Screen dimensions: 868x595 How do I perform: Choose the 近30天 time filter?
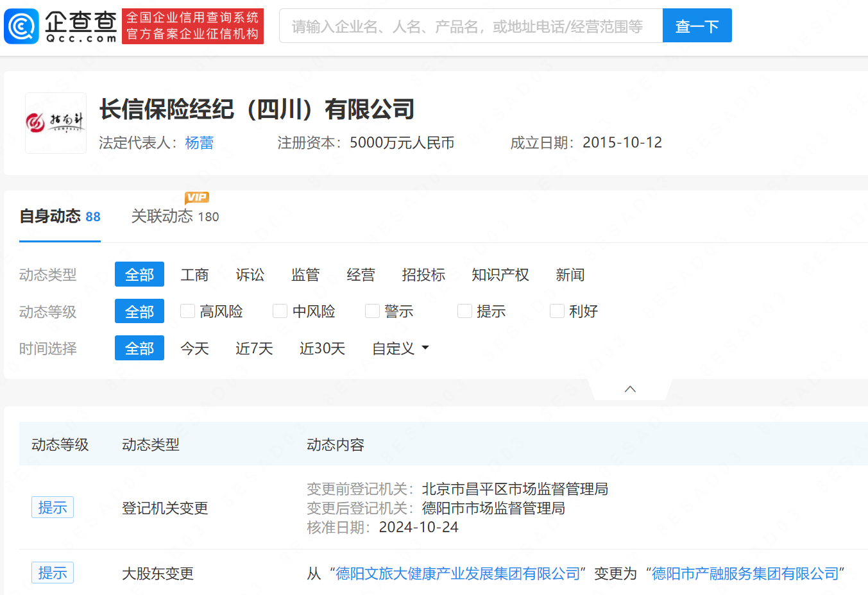point(322,348)
